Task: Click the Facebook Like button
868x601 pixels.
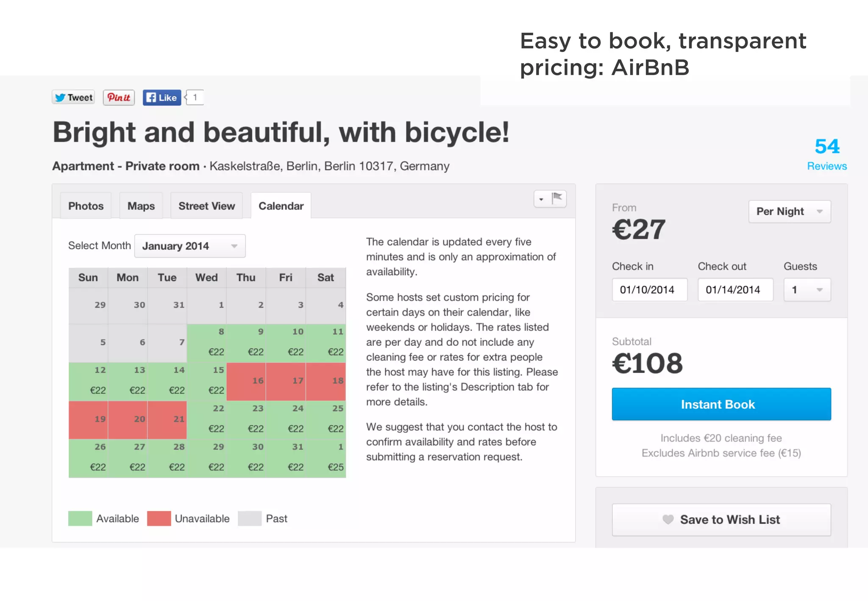Action: (162, 97)
